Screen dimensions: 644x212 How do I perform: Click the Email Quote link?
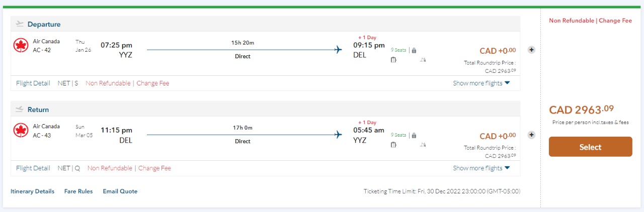(x=120, y=191)
